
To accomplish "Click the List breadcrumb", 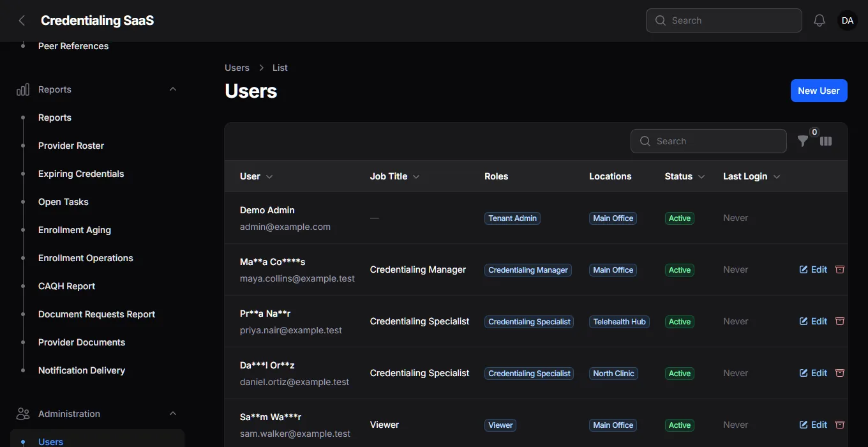I will click(280, 68).
